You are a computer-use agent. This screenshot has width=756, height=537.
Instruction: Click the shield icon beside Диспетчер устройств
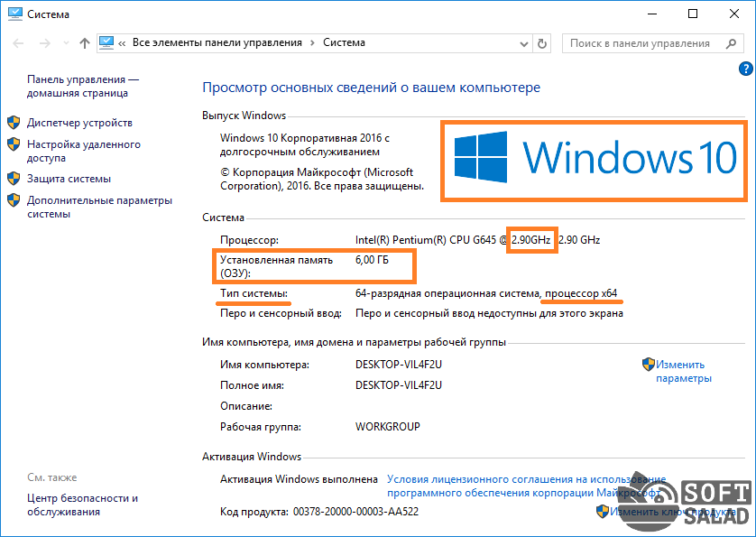(x=14, y=123)
